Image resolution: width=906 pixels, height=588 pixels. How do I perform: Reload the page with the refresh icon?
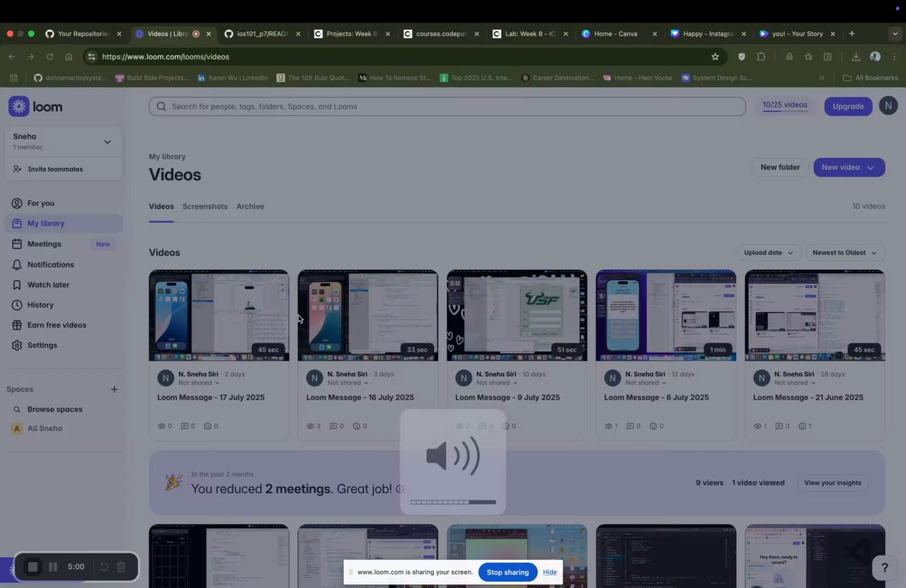(x=50, y=57)
